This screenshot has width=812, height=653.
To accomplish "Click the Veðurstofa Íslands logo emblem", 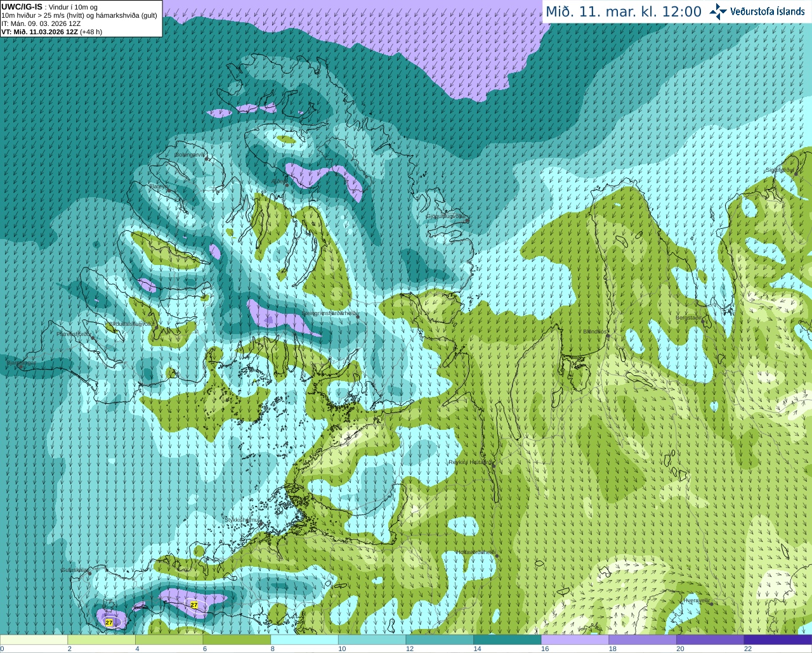I will click(x=718, y=11).
